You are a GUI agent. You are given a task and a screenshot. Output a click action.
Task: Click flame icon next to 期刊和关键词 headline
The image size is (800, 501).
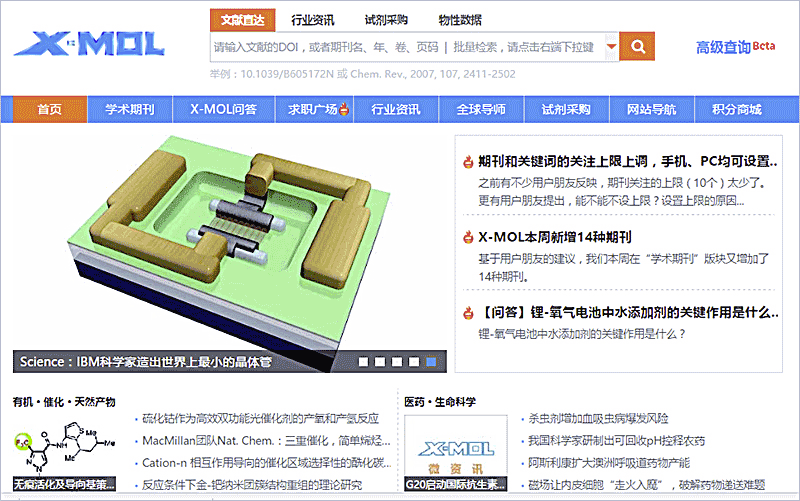point(467,162)
